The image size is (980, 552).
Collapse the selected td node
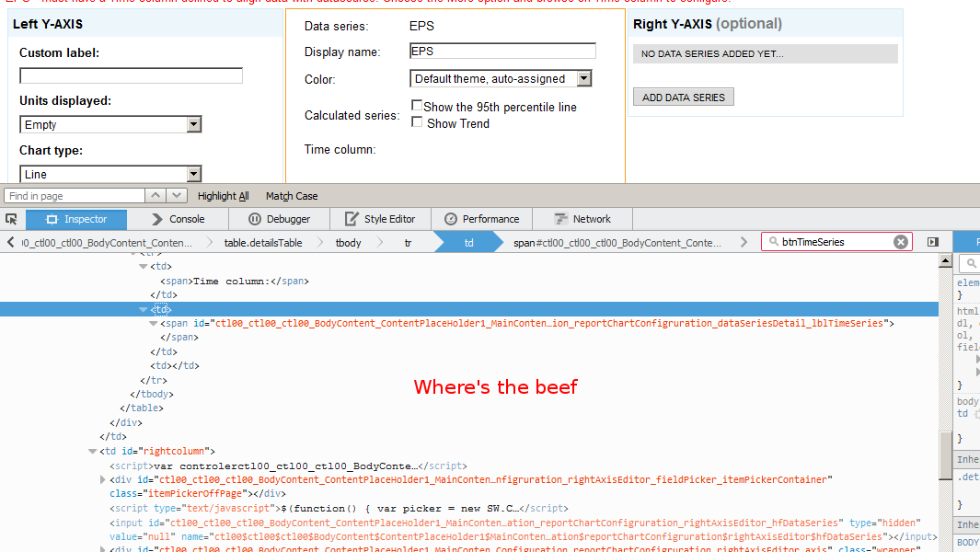(x=144, y=309)
